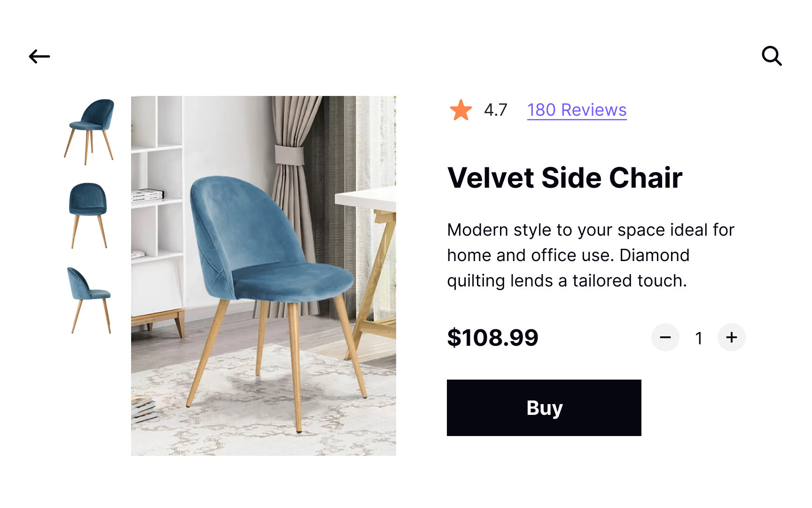Increase quantity with the plus button
Image resolution: width=812 pixels, height=508 pixels.
[732, 337]
